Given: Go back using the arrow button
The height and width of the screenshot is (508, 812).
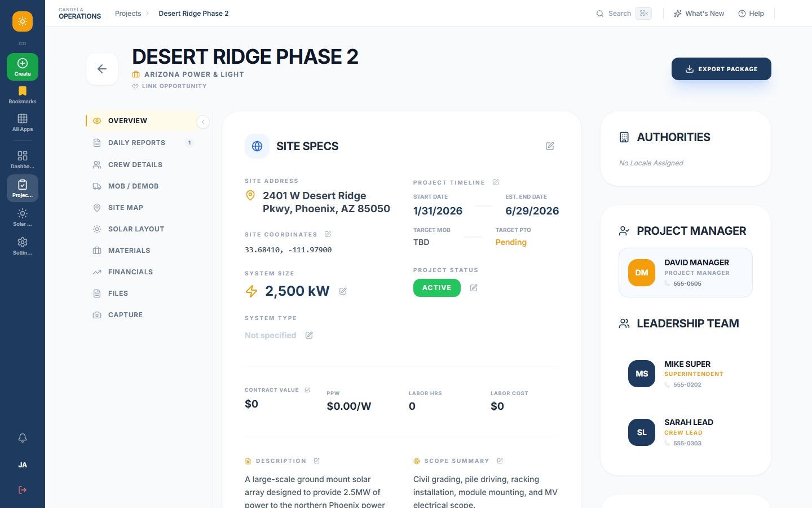Looking at the screenshot, I should tap(102, 69).
